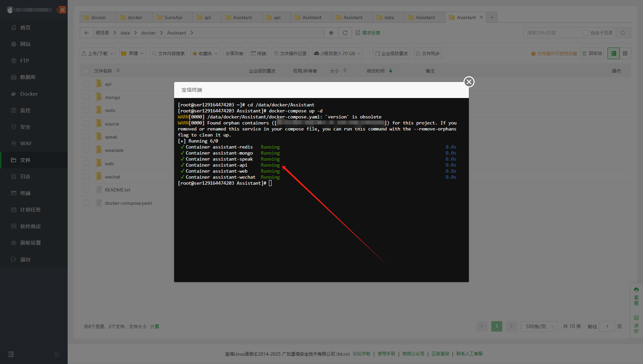Click the 分享列表 button
Screen dimensions: 643x364
tap(234, 54)
